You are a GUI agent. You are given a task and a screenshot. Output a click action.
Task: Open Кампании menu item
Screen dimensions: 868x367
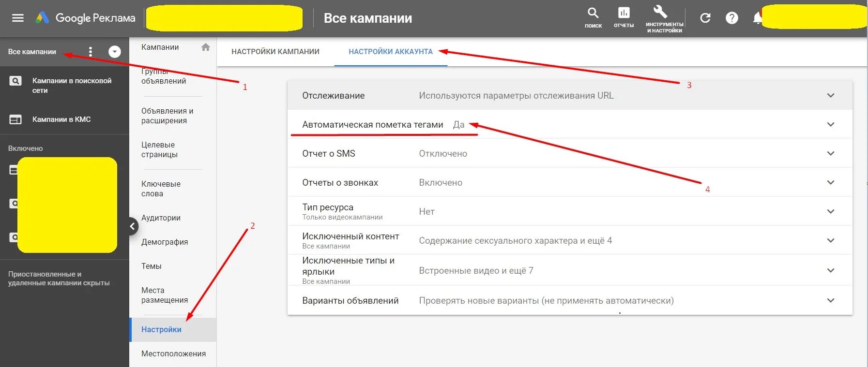[160, 47]
